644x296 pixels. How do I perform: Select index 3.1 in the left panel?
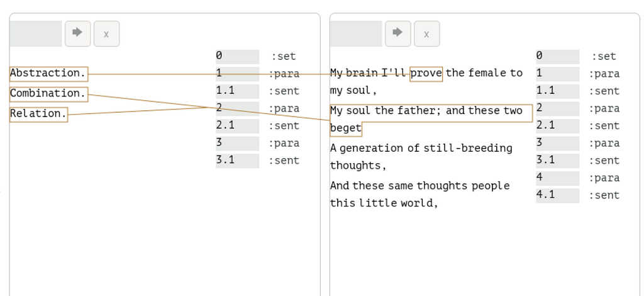tap(237, 161)
